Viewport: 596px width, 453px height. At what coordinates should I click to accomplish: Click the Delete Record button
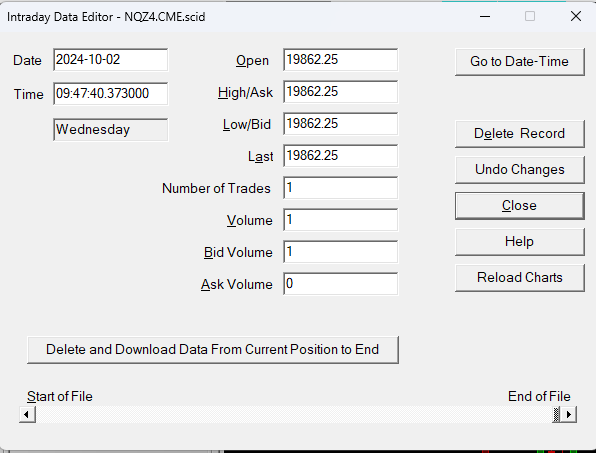(x=520, y=134)
